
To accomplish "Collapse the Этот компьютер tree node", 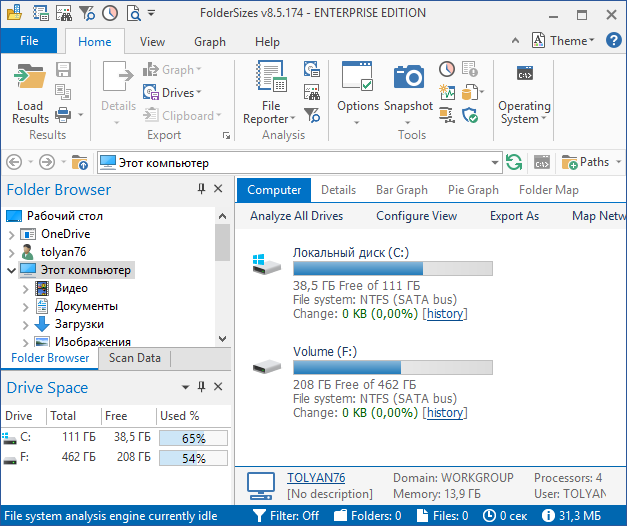I will point(11,270).
